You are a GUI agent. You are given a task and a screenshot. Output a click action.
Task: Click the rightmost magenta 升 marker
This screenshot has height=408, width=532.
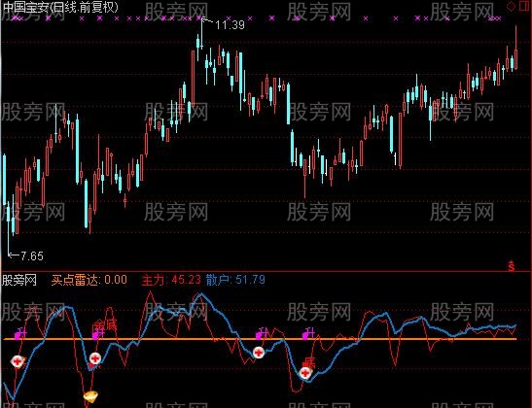click(308, 333)
